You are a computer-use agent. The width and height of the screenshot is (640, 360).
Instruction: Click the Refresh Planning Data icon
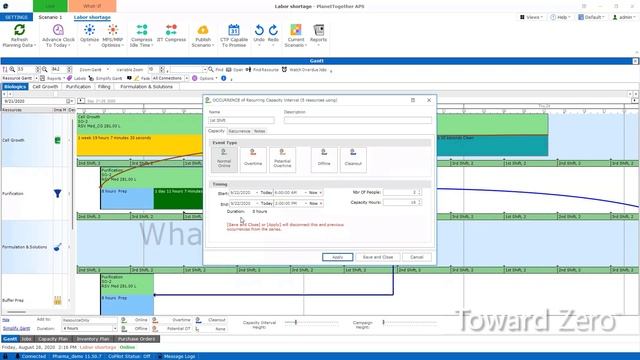pos(19,30)
